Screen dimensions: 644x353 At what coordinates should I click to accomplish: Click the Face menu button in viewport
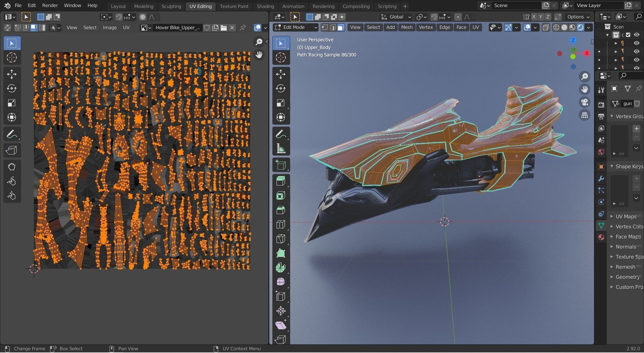click(x=461, y=28)
